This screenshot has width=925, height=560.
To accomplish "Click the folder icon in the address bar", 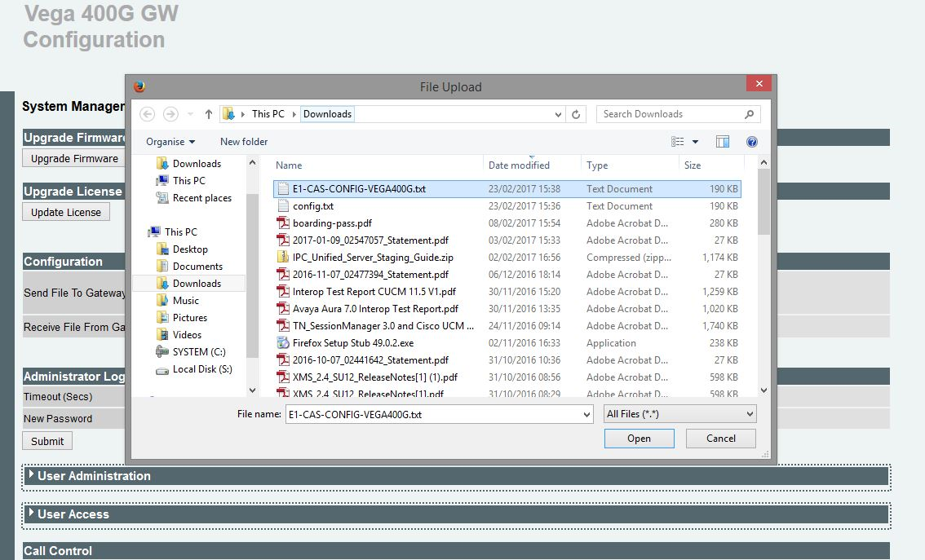I will 229,114.
